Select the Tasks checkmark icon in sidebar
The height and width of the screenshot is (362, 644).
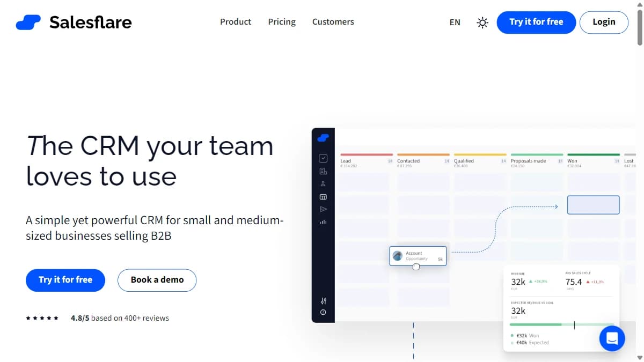323,158
